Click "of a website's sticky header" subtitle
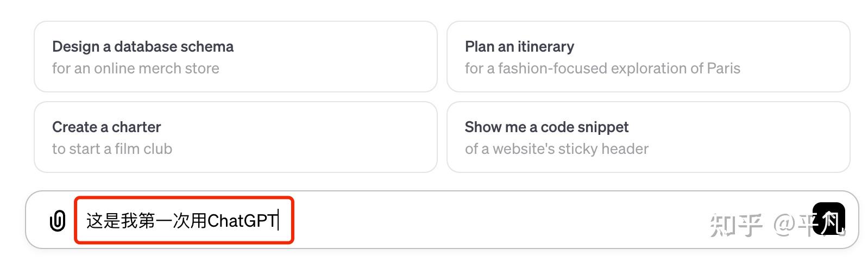Viewport: 868px width, 261px height. click(x=557, y=149)
